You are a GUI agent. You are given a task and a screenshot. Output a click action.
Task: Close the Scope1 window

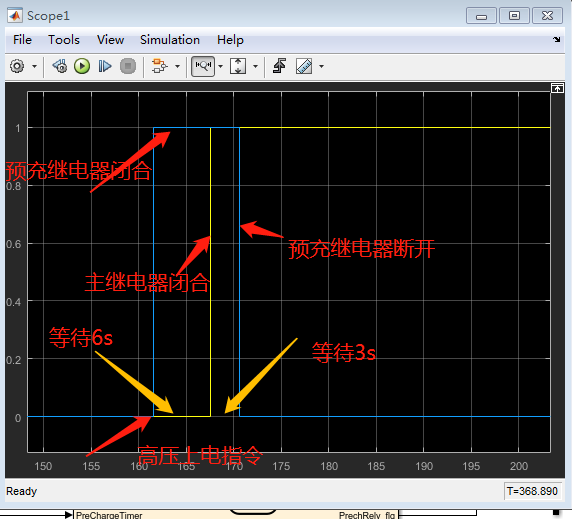[x=548, y=16]
